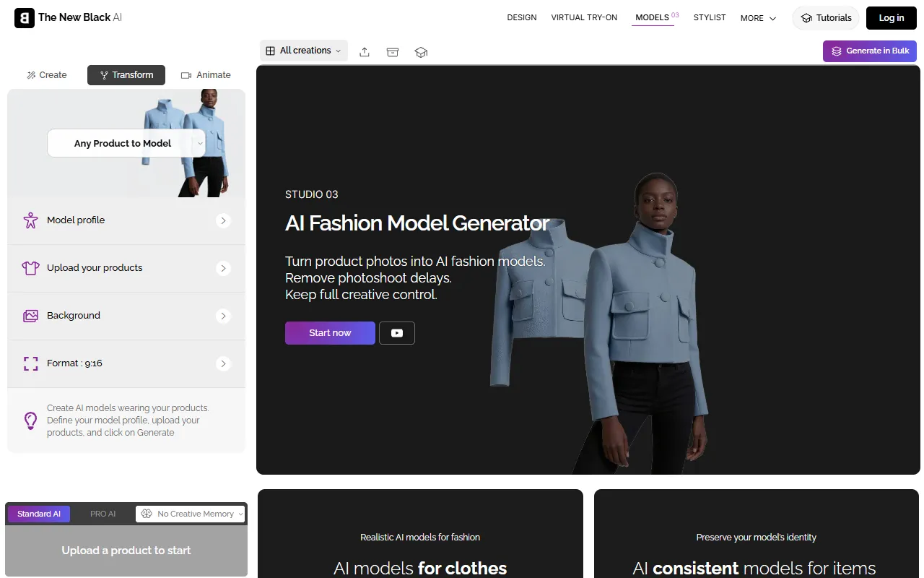Open the No Creative Memory dropdown
Viewport: 924px width, 578px height.
191,514
